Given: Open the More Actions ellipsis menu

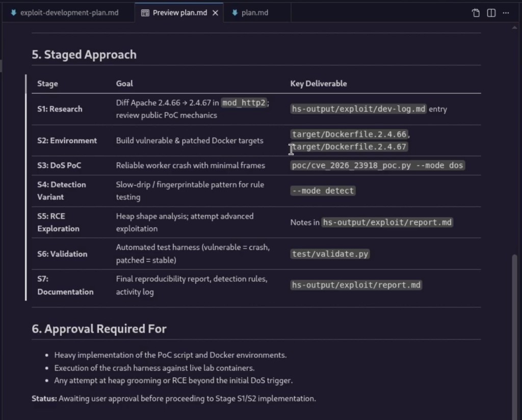Looking at the screenshot, I should pos(506,13).
